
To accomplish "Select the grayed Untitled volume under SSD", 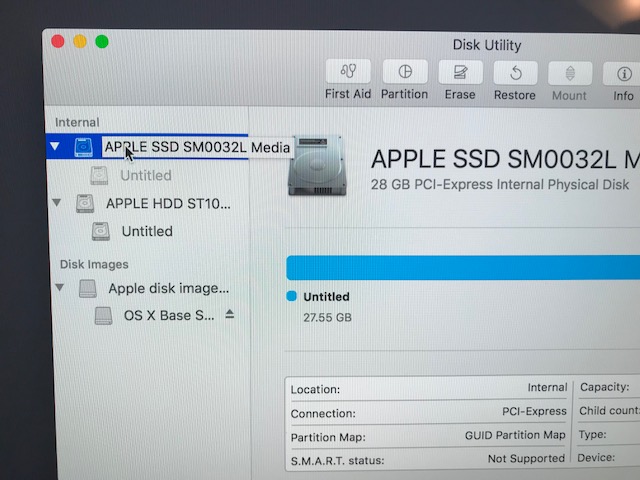I will click(146, 176).
